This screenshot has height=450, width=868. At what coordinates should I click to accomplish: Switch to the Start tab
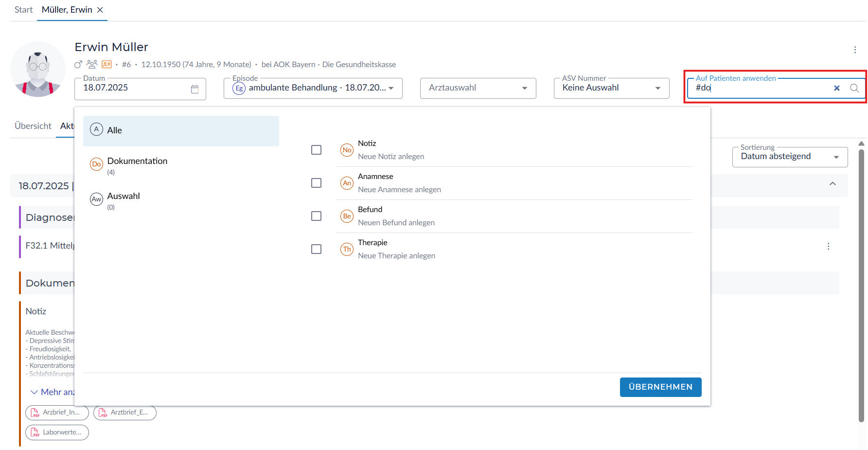pyautogui.click(x=23, y=10)
